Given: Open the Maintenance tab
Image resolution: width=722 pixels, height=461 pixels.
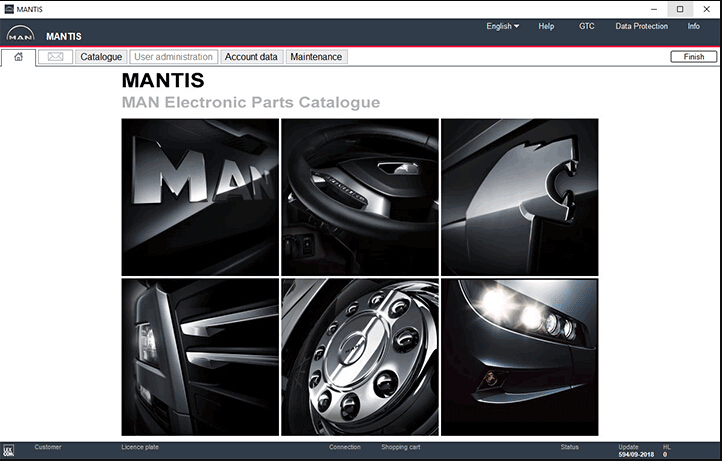Looking at the screenshot, I should pos(316,57).
